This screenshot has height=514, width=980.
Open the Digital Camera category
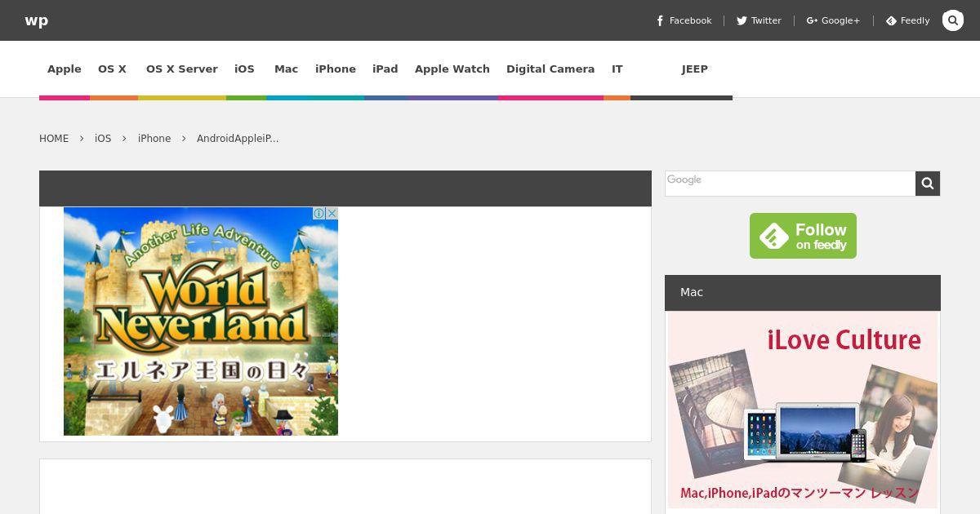pos(550,69)
